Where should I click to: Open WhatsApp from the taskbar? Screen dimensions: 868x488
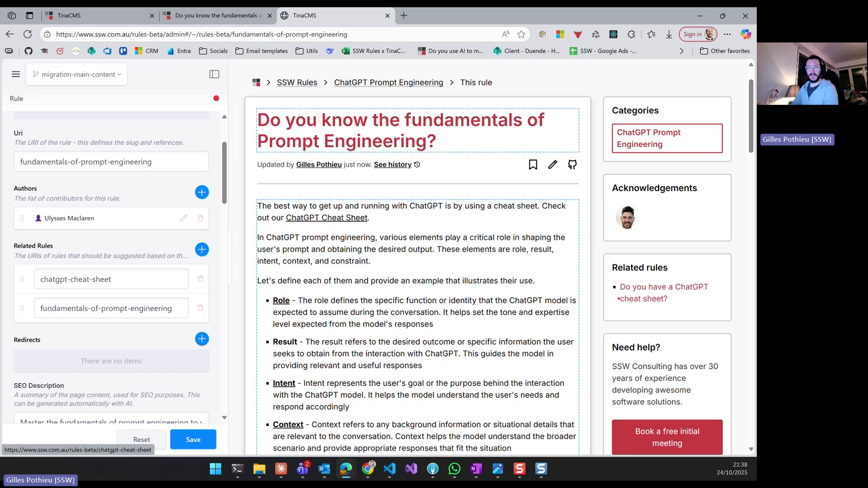coord(454,469)
